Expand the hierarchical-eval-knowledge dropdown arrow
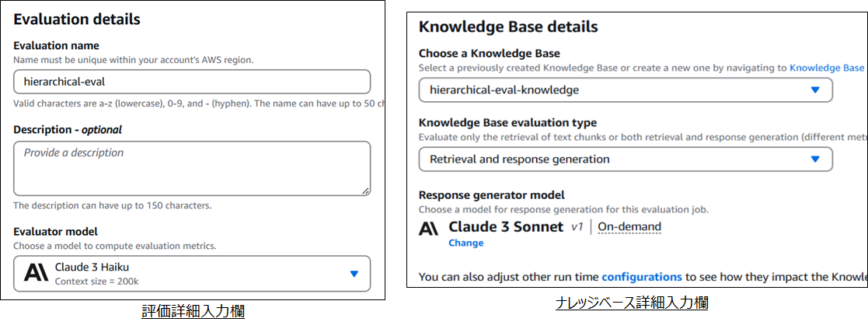Screen dimensions: 868x329 point(815,90)
